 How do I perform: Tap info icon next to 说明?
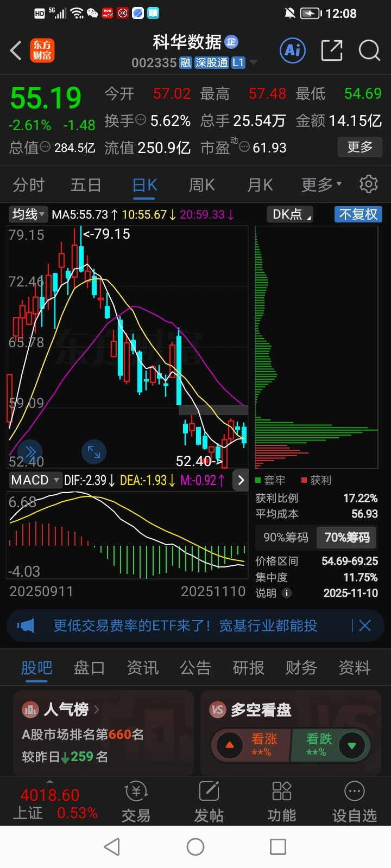tap(286, 593)
